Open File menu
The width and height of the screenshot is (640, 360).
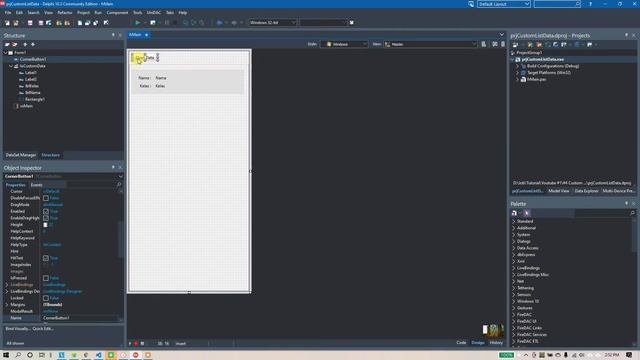pyautogui.click(x=8, y=13)
